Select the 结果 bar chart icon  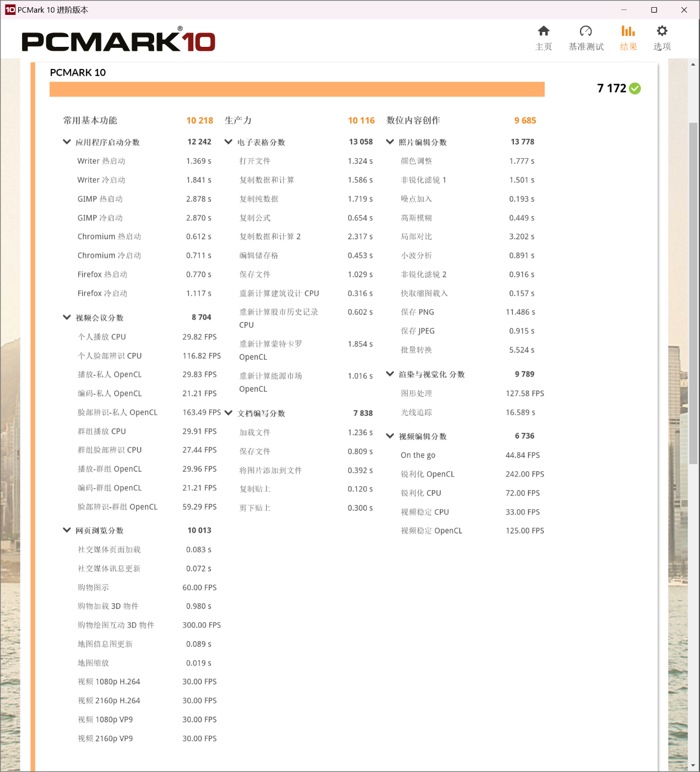628,31
